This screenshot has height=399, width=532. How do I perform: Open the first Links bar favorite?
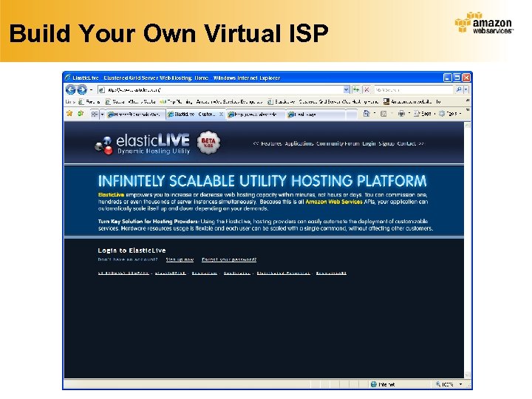(x=89, y=101)
